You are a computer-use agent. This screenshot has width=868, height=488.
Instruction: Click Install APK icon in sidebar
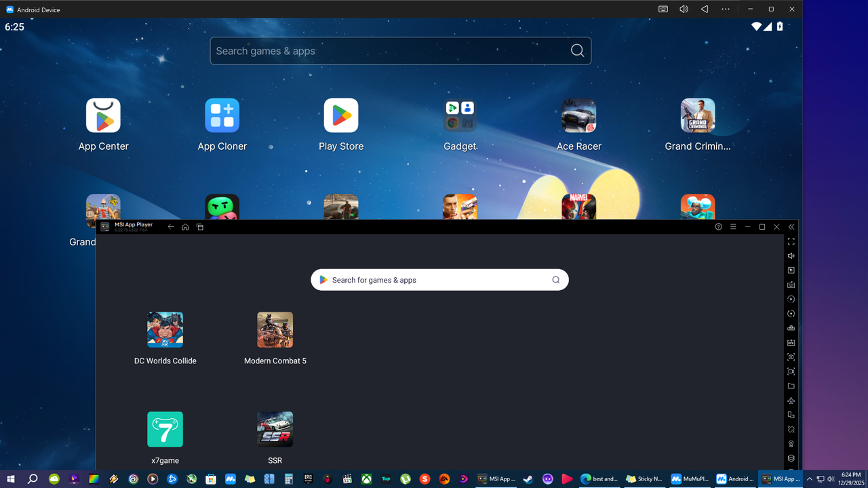tap(791, 342)
